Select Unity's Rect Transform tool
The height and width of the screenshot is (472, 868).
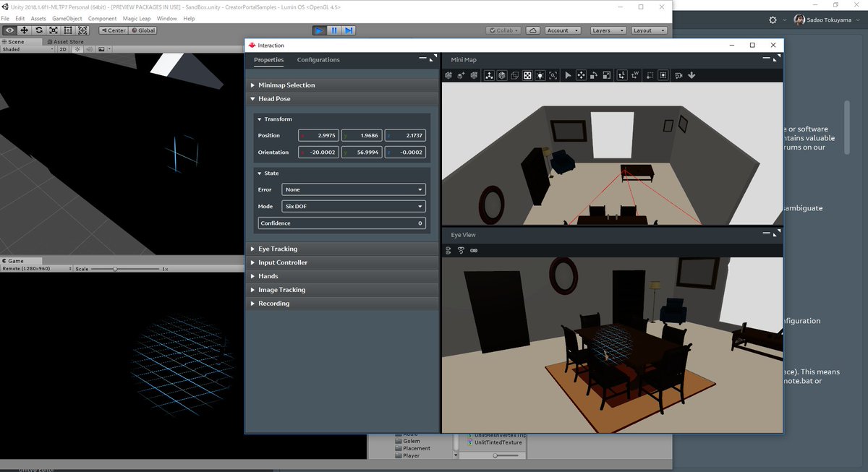[x=68, y=30]
